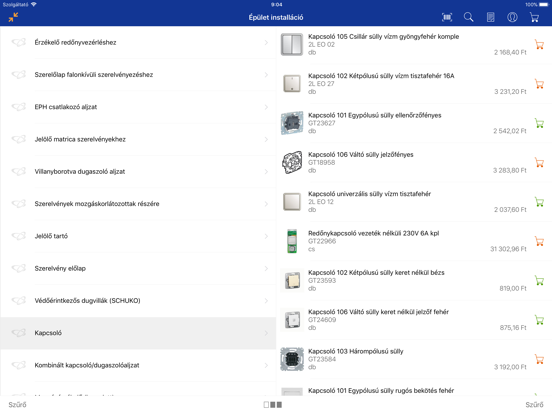Select Védőérintkezős dugvillák (SCHUKO) category

(x=138, y=301)
